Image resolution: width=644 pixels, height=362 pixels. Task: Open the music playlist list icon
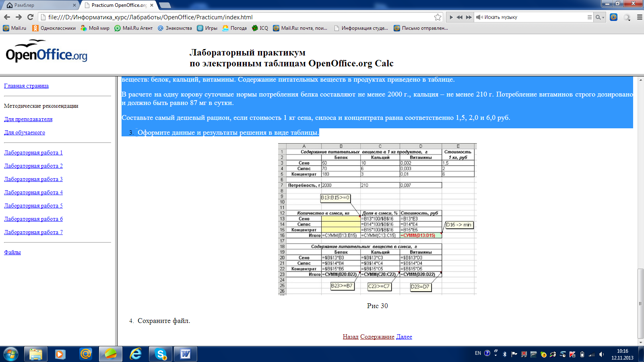(x=590, y=17)
